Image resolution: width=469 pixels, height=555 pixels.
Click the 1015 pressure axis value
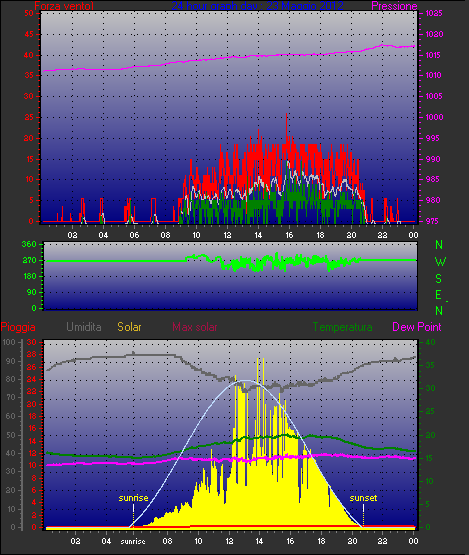[434, 55]
